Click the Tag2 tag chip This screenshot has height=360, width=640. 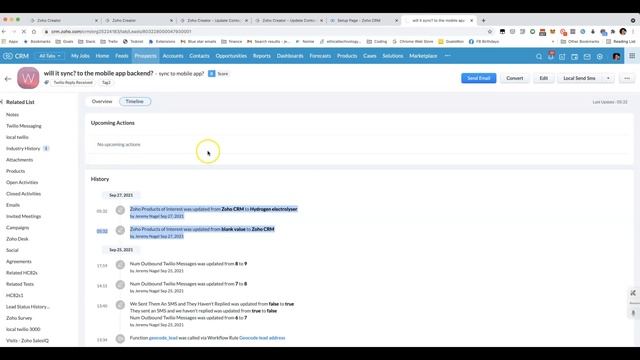pyautogui.click(x=106, y=82)
